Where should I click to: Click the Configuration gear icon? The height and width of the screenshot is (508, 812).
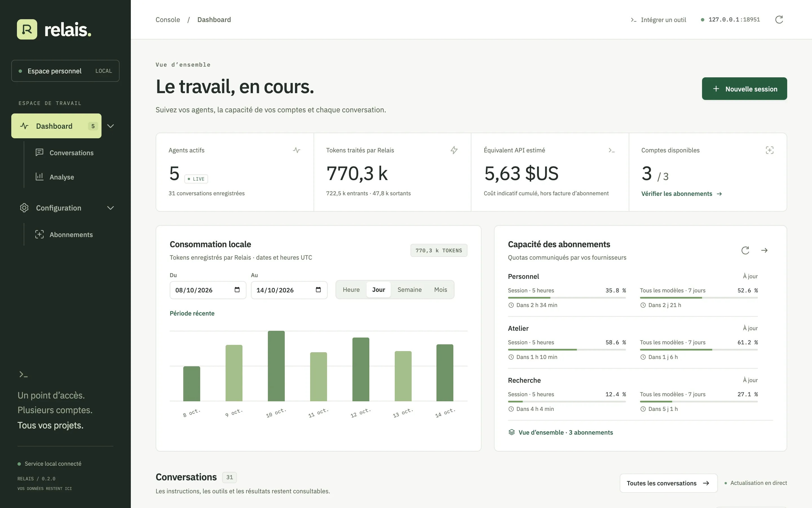click(x=24, y=208)
